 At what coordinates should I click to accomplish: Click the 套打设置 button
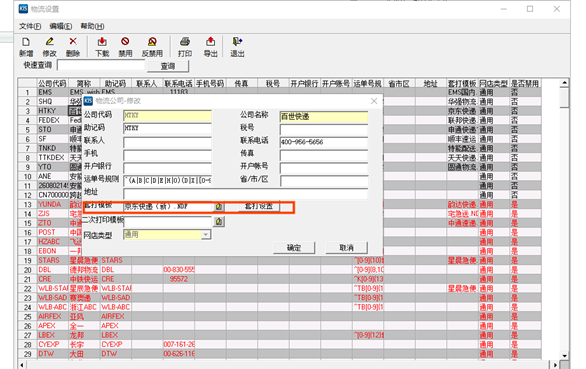pos(259,207)
